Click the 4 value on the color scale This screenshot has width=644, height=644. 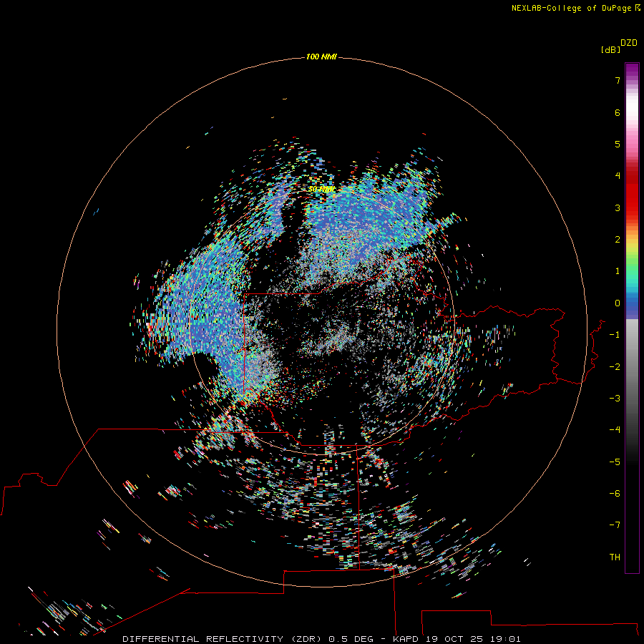[618, 176]
